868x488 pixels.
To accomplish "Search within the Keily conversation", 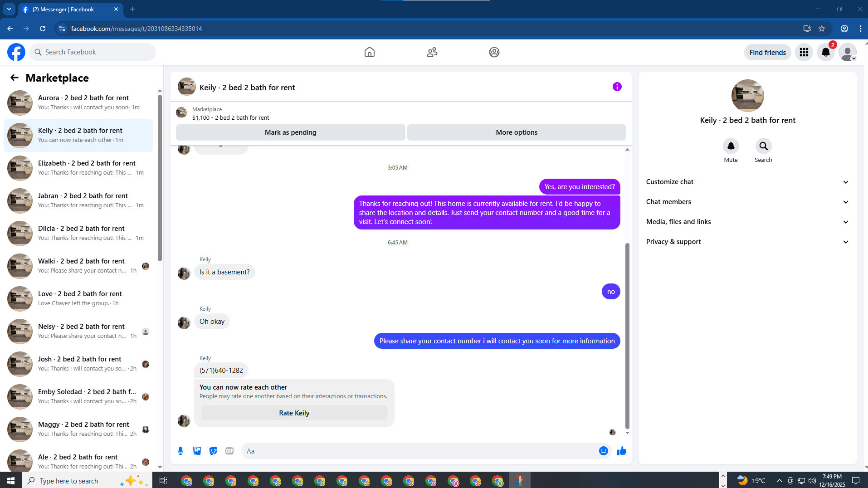I will click(763, 146).
